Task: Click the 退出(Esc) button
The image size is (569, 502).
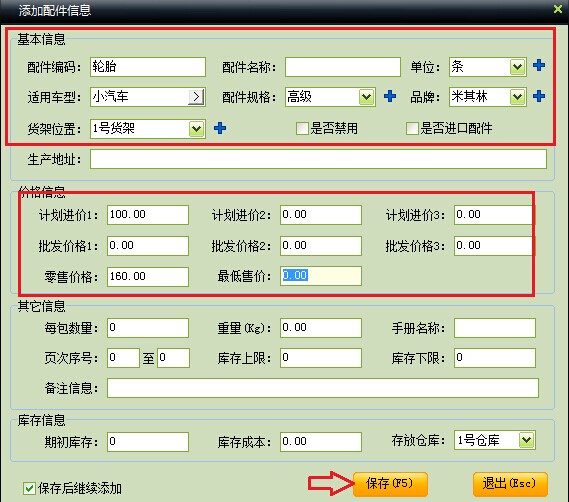Action: point(510,484)
